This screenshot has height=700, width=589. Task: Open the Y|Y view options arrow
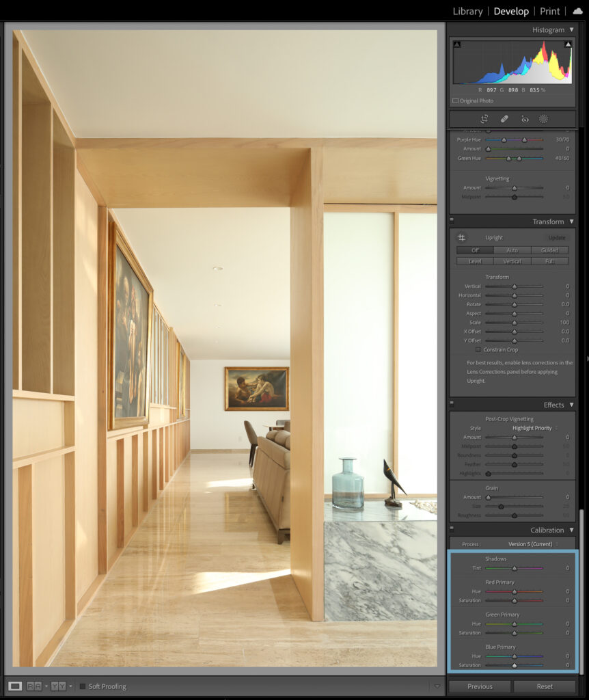pyautogui.click(x=70, y=686)
